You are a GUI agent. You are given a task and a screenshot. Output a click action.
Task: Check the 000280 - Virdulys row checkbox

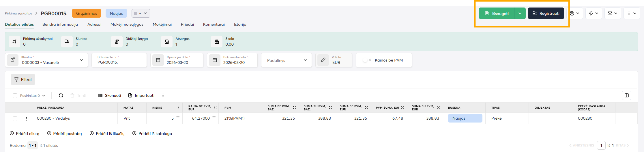(15, 118)
